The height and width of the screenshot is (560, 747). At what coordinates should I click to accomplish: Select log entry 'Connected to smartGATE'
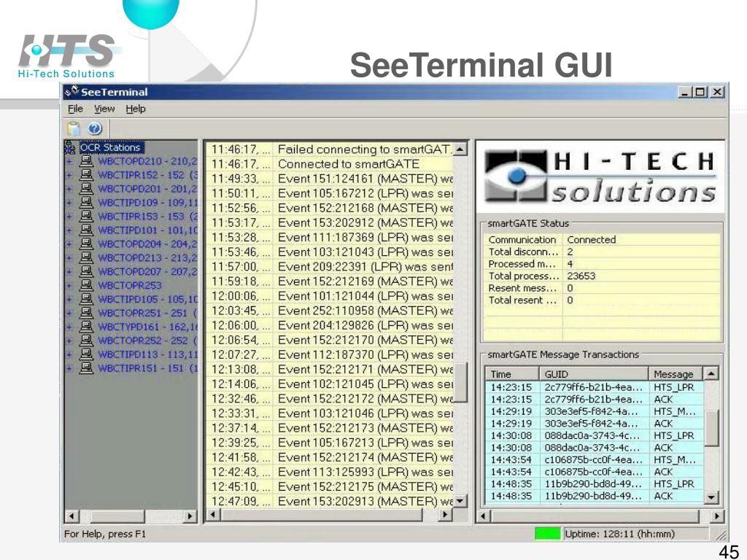point(330,164)
